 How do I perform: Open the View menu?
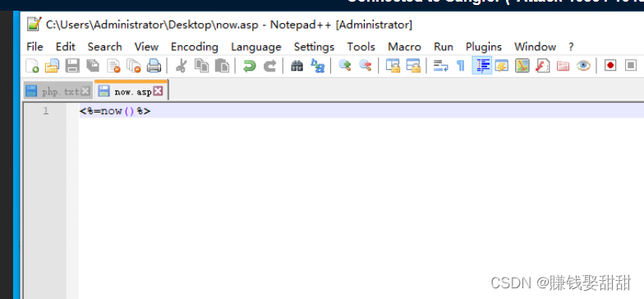pyautogui.click(x=146, y=47)
